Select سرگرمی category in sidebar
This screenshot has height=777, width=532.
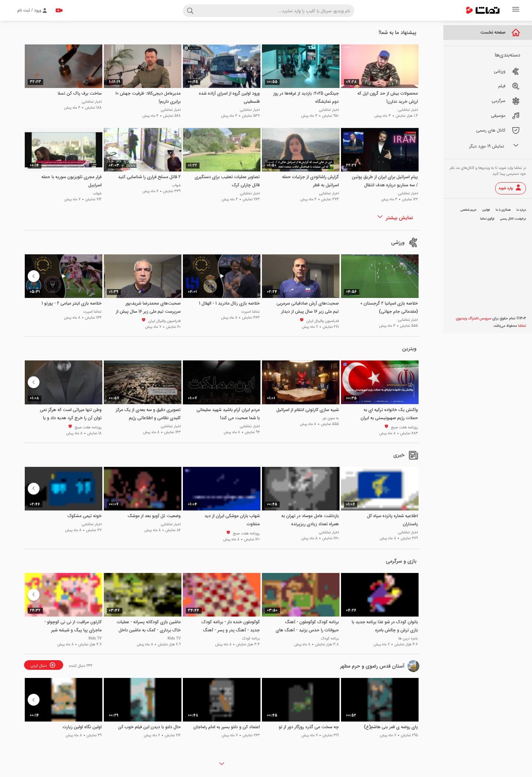click(x=487, y=101)
